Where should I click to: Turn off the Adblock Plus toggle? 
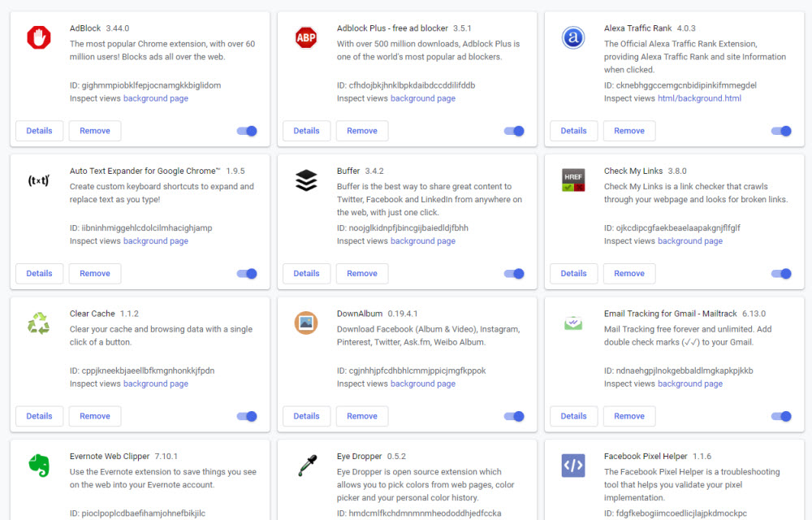point(514,131)
